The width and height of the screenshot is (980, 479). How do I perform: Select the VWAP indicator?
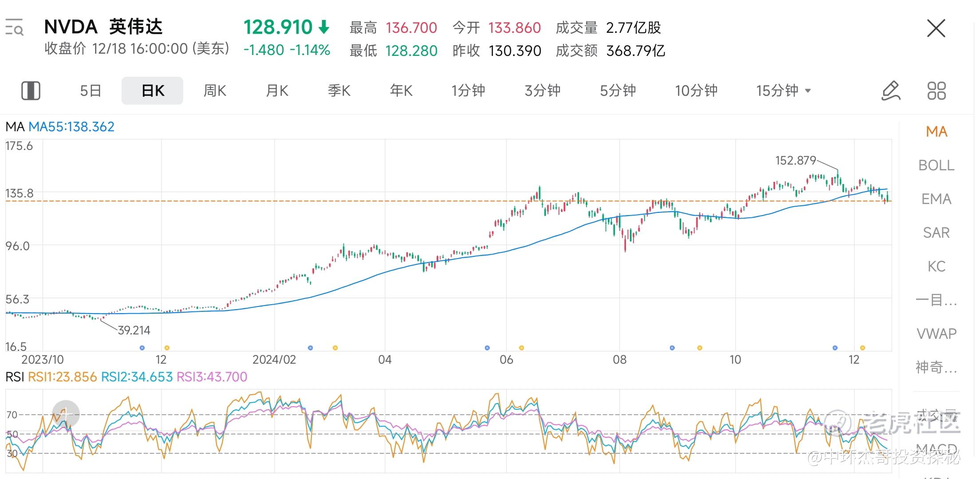pos(936,333)
